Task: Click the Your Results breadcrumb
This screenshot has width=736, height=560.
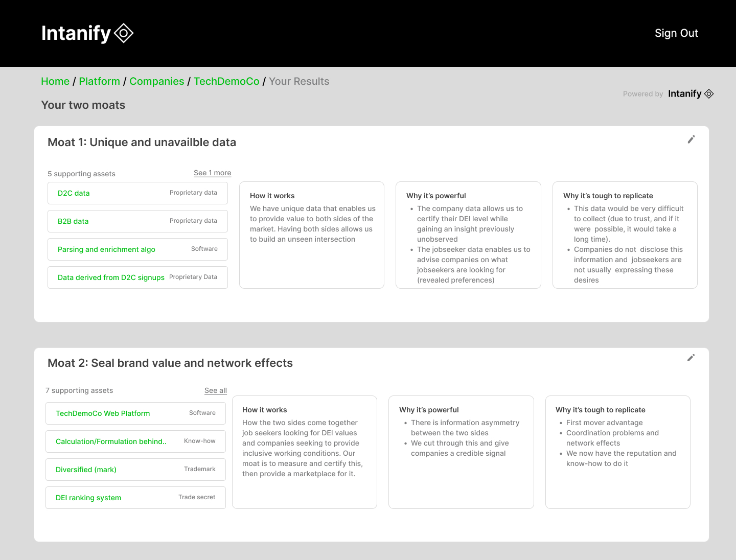Action: click(x=299, y=81)
